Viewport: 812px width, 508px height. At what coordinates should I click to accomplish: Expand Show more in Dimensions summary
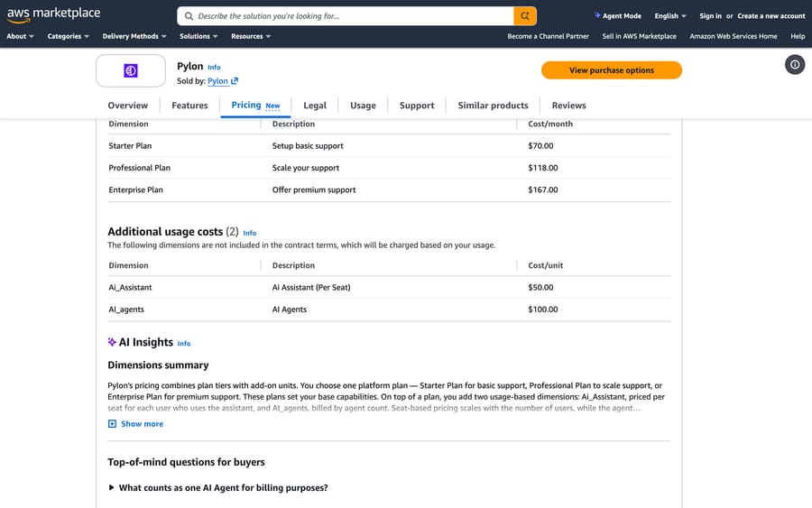135,423
